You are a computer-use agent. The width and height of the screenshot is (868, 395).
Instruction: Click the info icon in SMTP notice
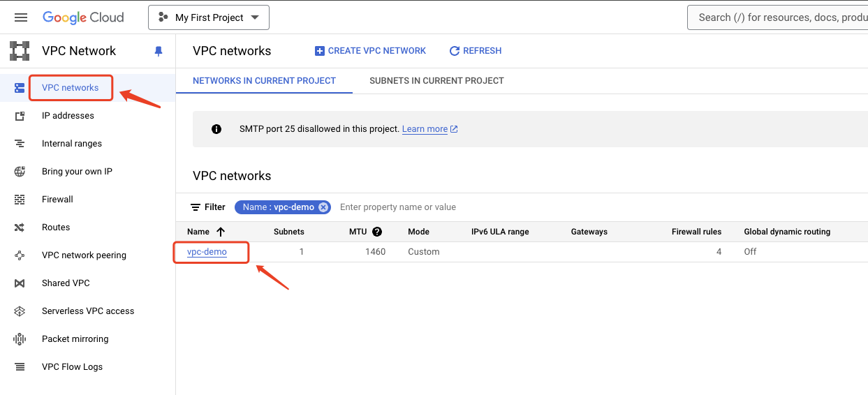[x=216, y=129]
